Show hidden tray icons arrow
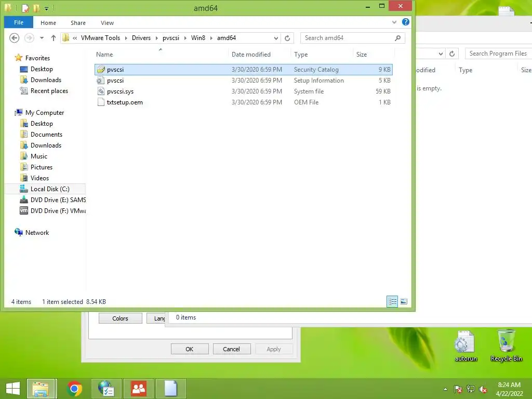The height and width of the screenshot is (399, 532). coord(445,389)
